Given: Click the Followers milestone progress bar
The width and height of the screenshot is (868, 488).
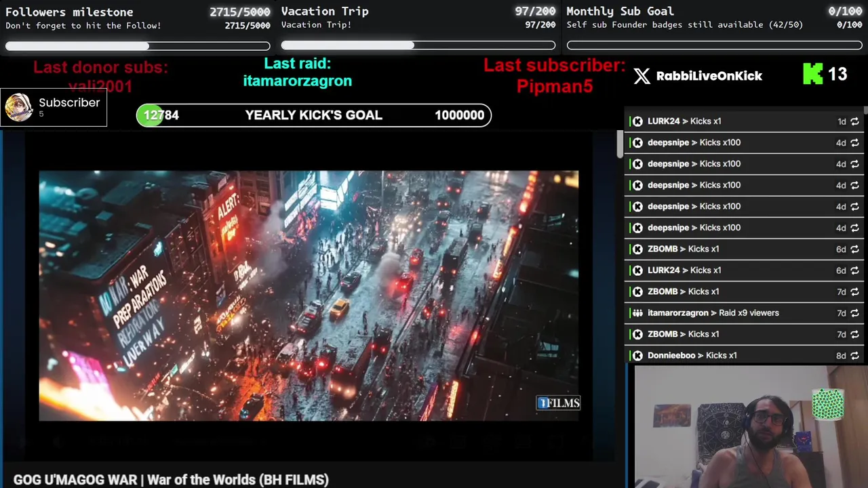Looking at the screenshot, I should 138,45.
